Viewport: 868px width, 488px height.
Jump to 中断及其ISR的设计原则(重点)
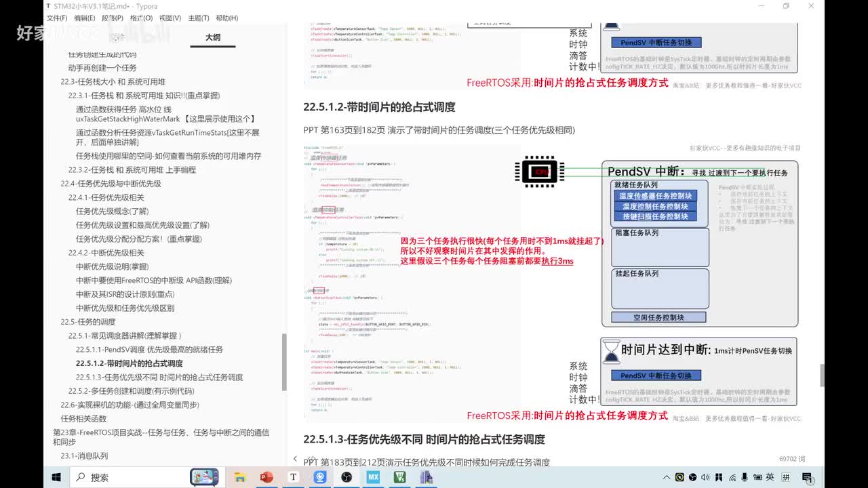pos(125,294)
